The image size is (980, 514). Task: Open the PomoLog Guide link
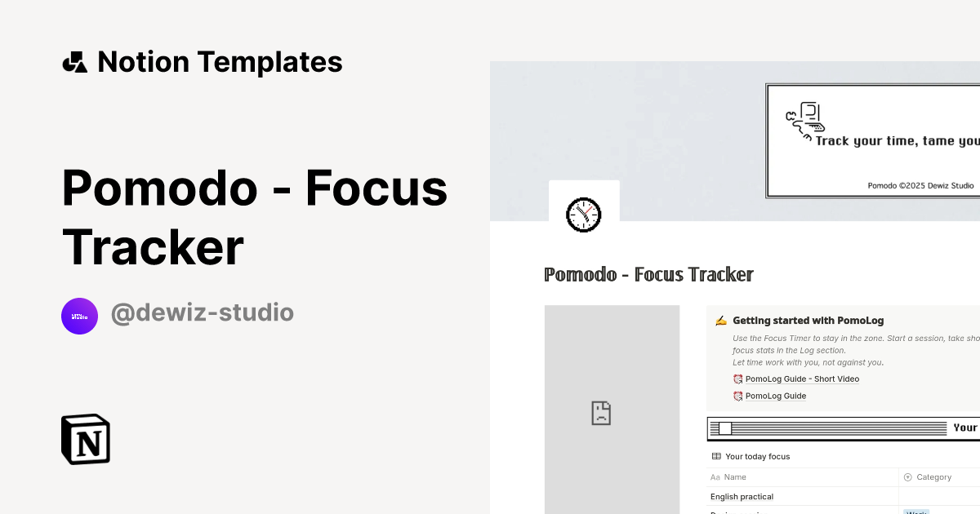(x=775, y=396)
